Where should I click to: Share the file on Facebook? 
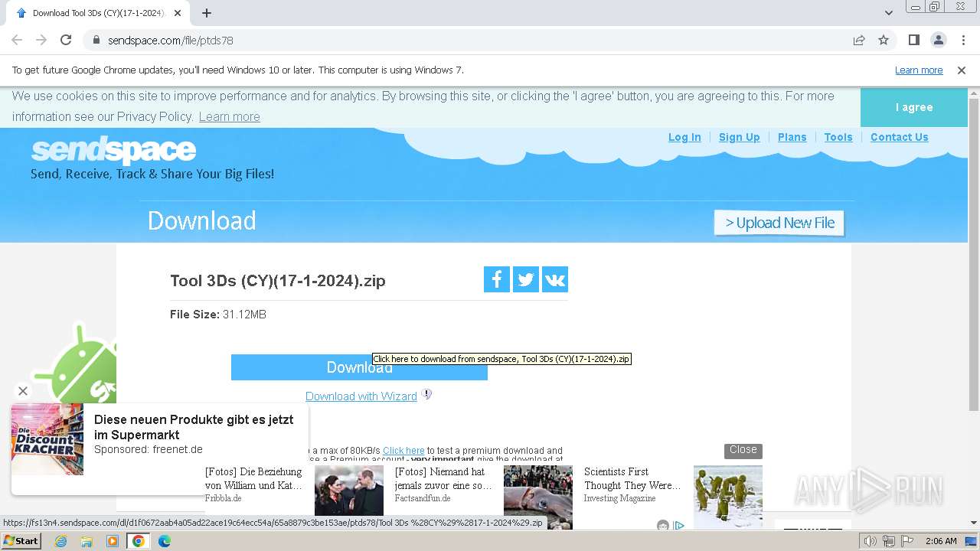tap(496, 279)
